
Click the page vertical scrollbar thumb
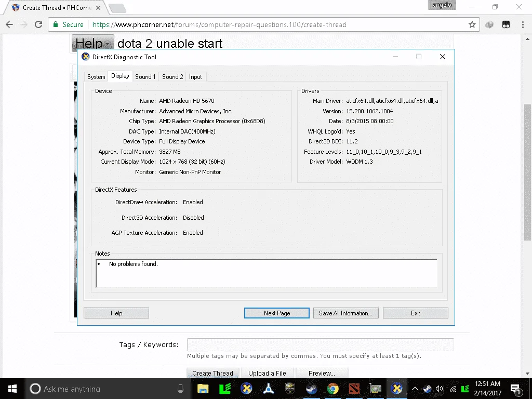pyautogui.click(x=527, y=172)
